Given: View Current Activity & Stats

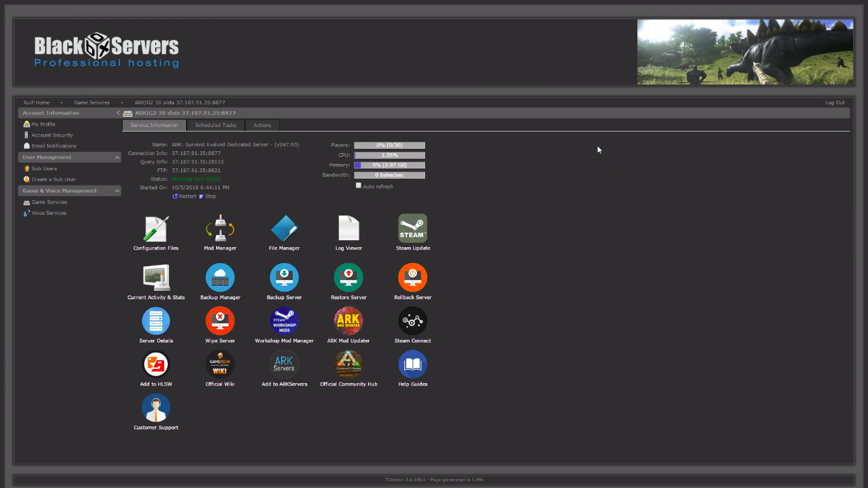Looking at the screenshot, I should 156,278.
